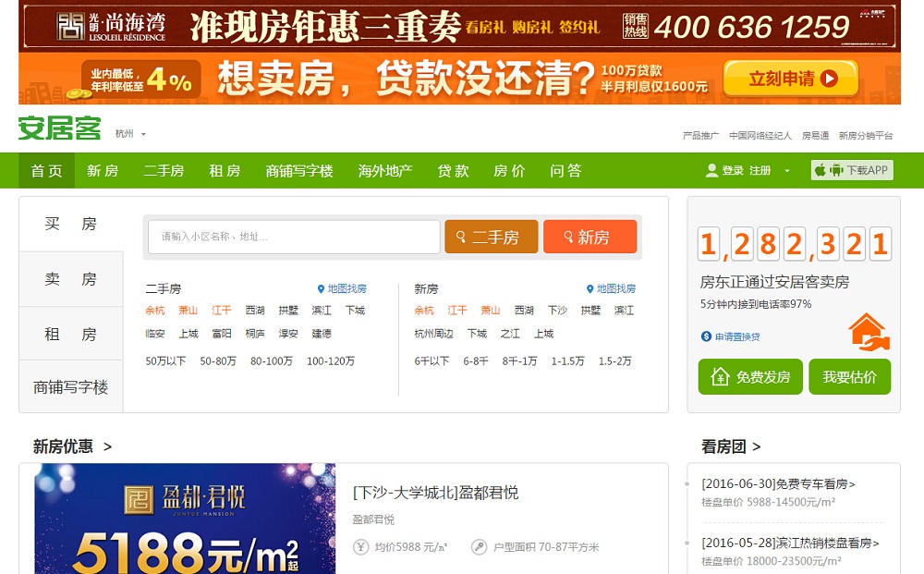Select 余杭 in the 二手房 districts
Image resolution: width=924 pixels, height=574 pixels.
(155, 310)
